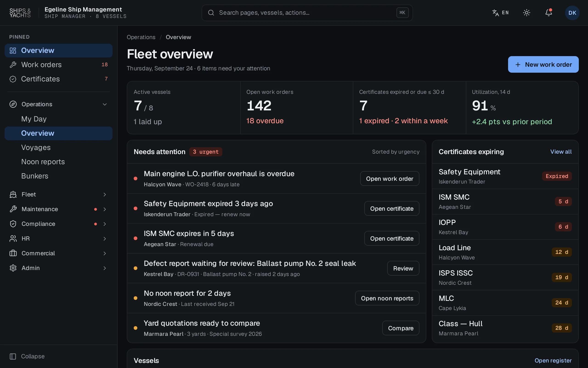Image resolution: width=588 pixels, height=368 pixels.
Task: Click the Ships & Yachts logo
Action: (20, 13)
